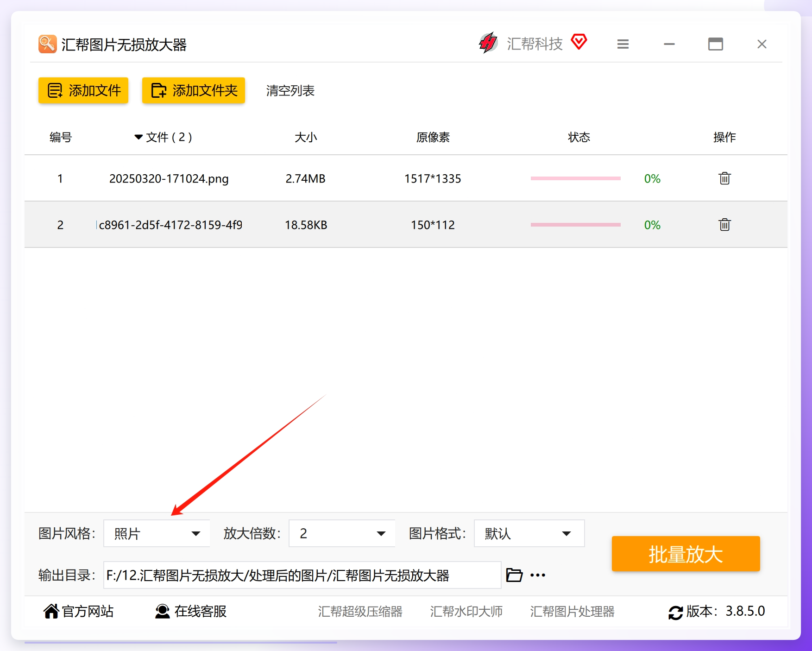This screenshot has width=812, height=651.
Task: Open the output folder icon
Action: pyautogui.click(x=514, y=575)
